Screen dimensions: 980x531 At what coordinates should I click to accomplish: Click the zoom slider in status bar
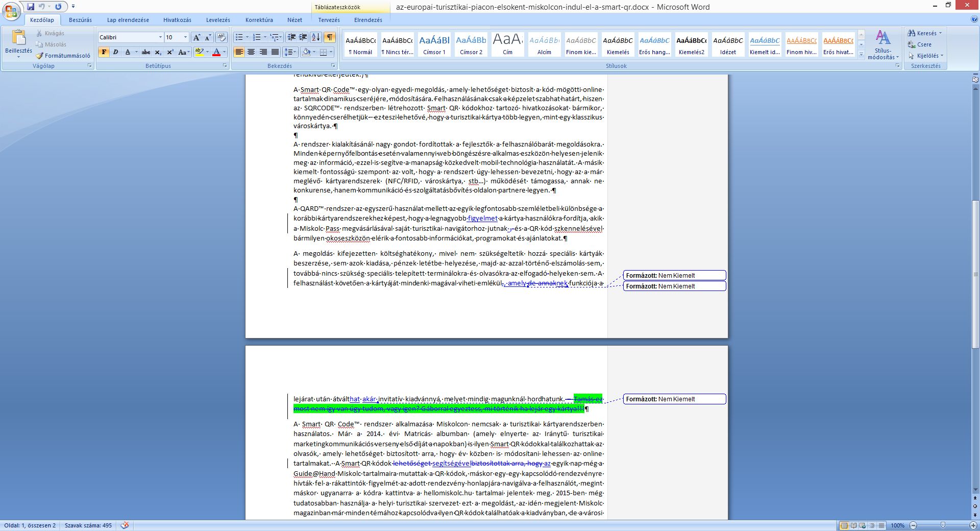pos(943,525)
